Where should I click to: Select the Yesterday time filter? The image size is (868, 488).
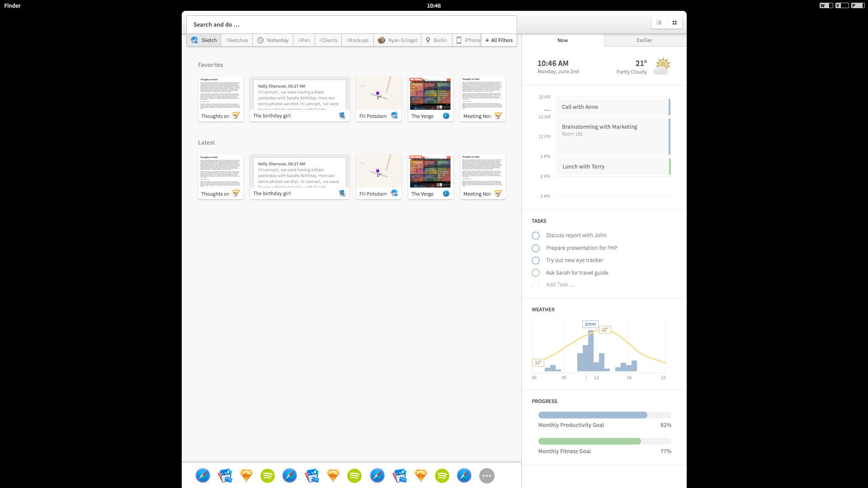pyautogui.click(x=273, y=40)
